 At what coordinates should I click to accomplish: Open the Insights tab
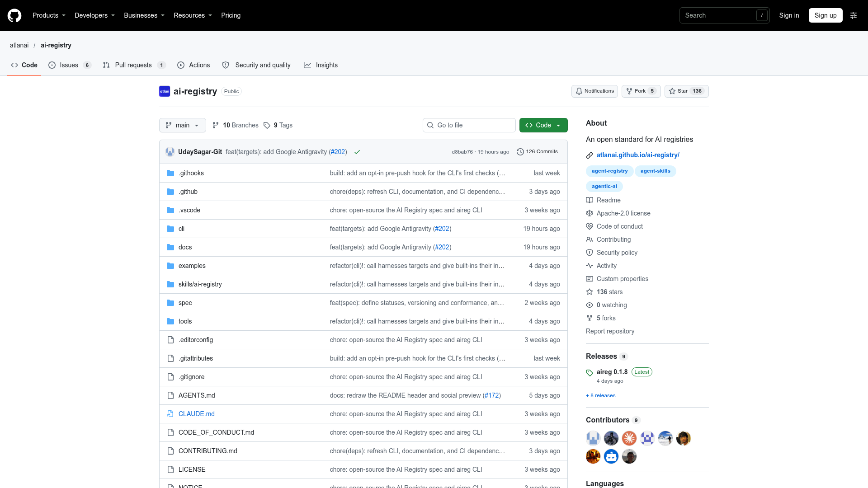[x=321, y=65]
